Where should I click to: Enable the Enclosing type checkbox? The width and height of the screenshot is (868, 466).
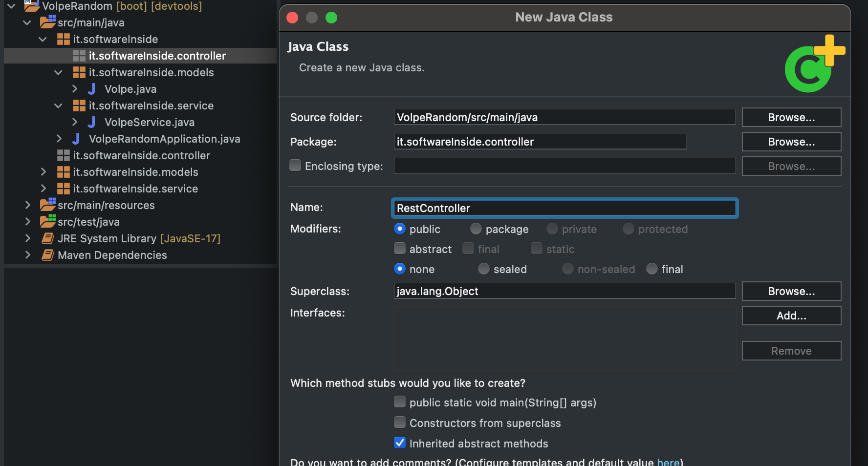pyautogui.click(x=295, y=166)
